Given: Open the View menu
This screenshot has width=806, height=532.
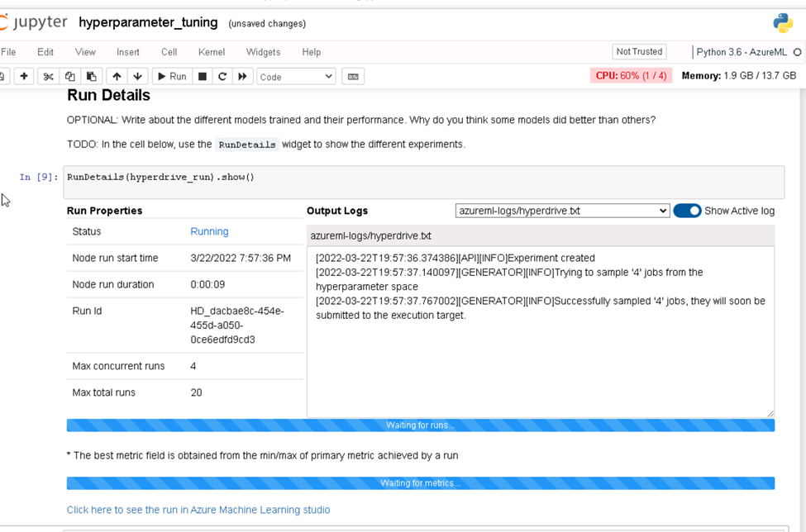Looking at the screenshot, I should 85,52.
